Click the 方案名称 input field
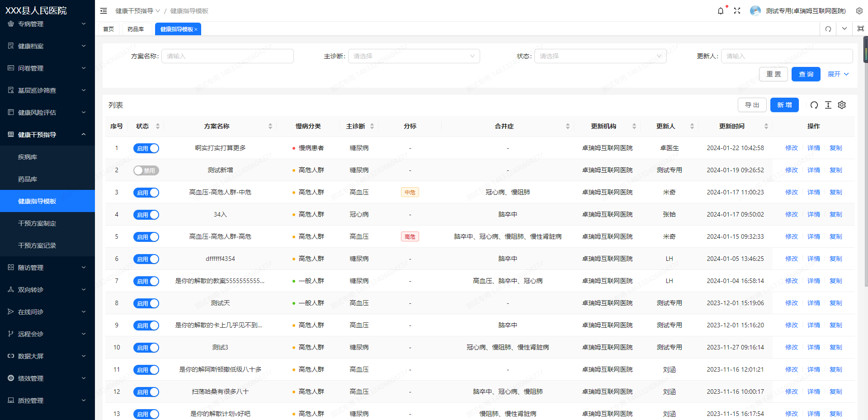The width and height of the screenshot is (868, 420). click(227, 56)
